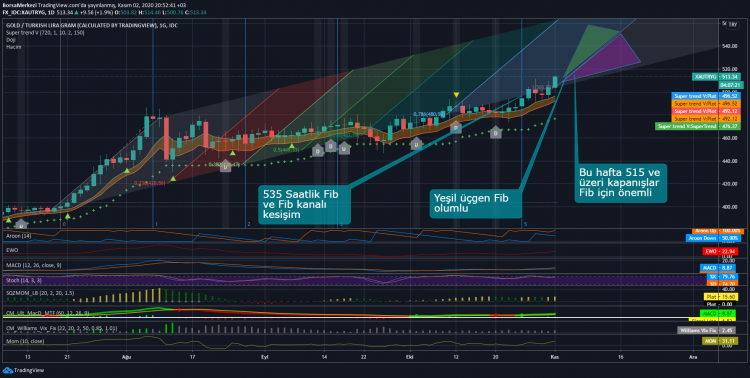The image size is (750, 378).
Task: Click the EWO pane title
Action: [x=11, y=250]
